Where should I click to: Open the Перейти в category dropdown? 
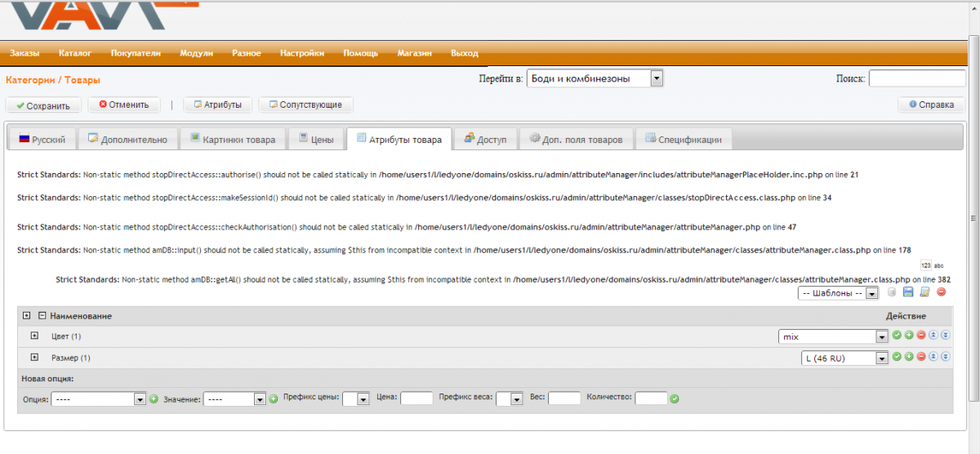[595, 78]
